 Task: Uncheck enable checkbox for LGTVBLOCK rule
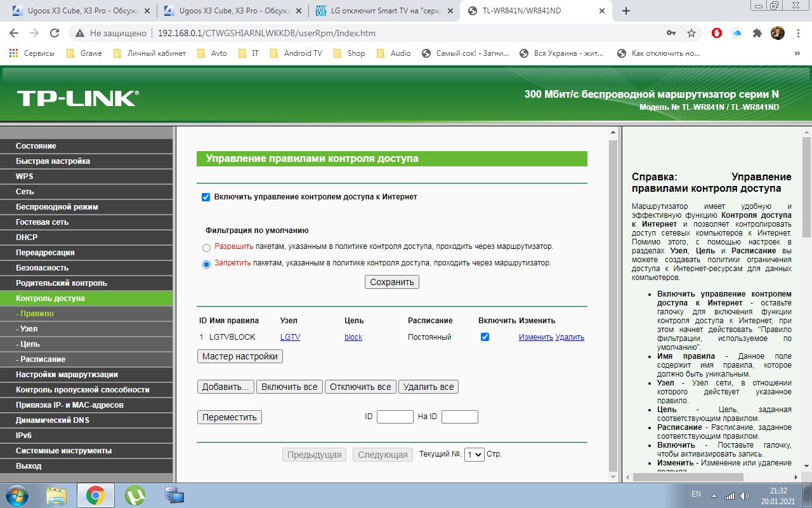(x=485, y=337)
